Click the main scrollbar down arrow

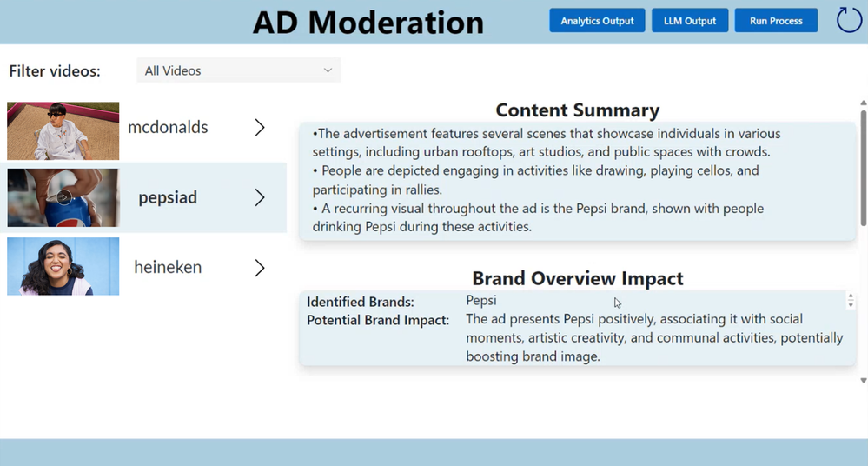click(863, 381)
